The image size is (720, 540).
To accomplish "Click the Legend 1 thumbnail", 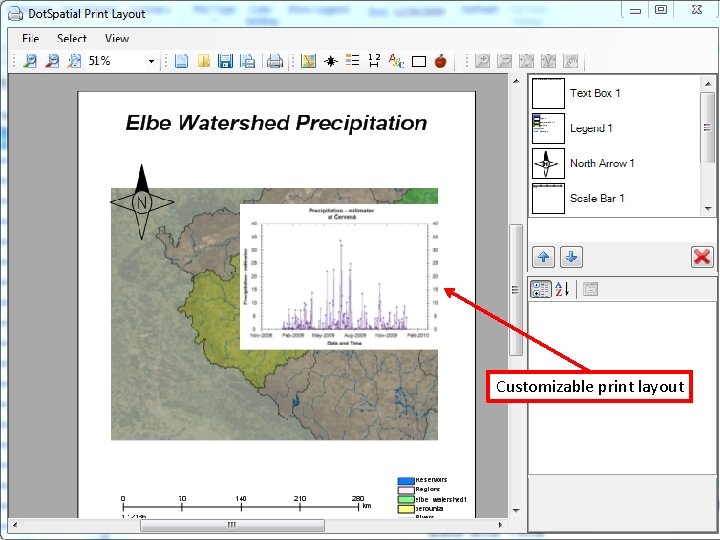I will [548, 128].
